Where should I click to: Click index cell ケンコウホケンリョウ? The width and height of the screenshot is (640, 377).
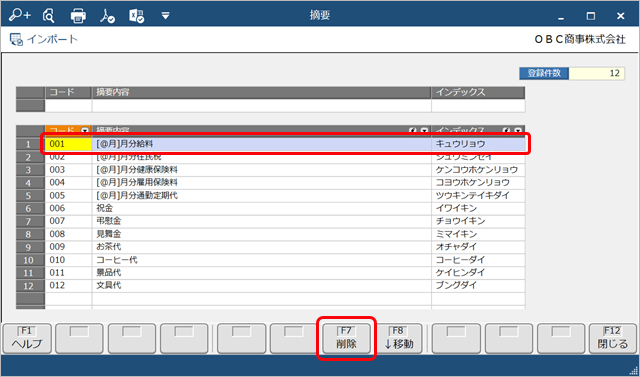click(x=478, y=169)
